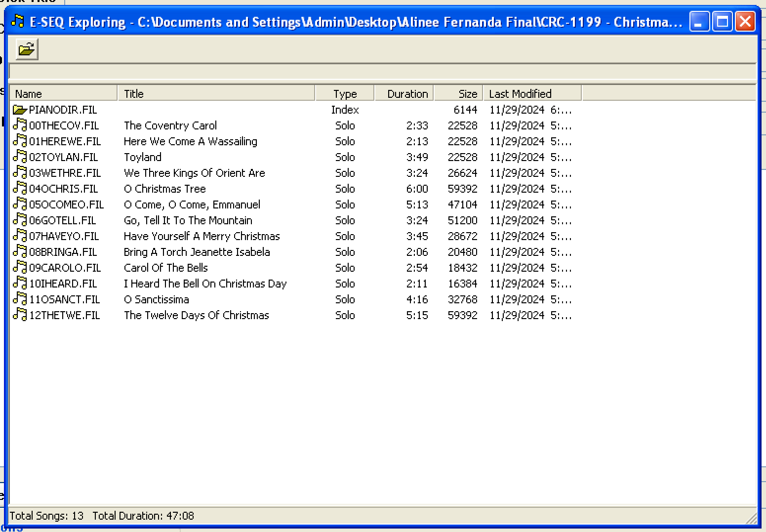Click the music note icon of 10IHEARD.FIL

[x=20, y=283]
